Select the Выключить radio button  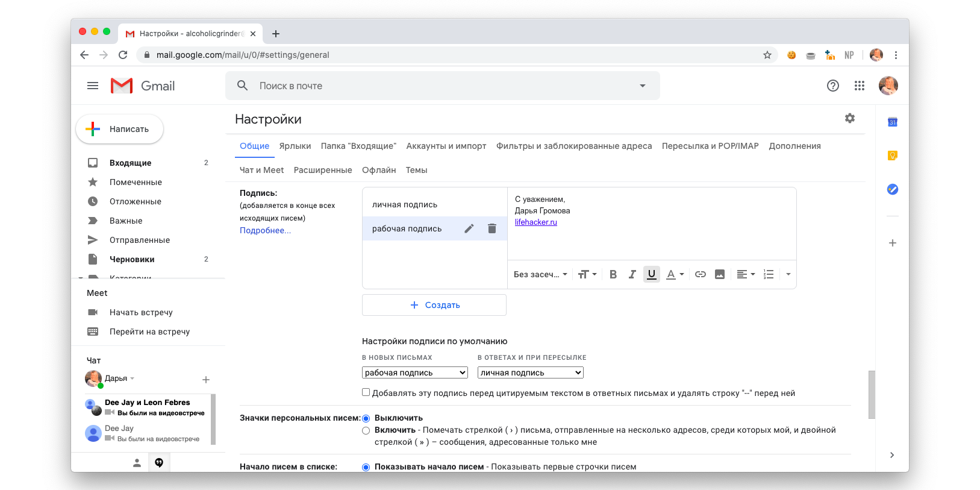[x=366, y=418]
